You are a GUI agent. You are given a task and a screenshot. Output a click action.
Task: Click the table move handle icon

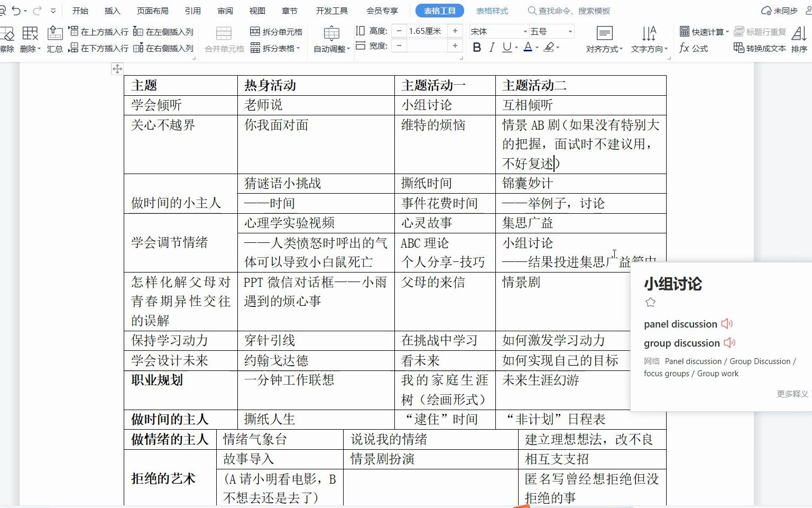point(117,68)
